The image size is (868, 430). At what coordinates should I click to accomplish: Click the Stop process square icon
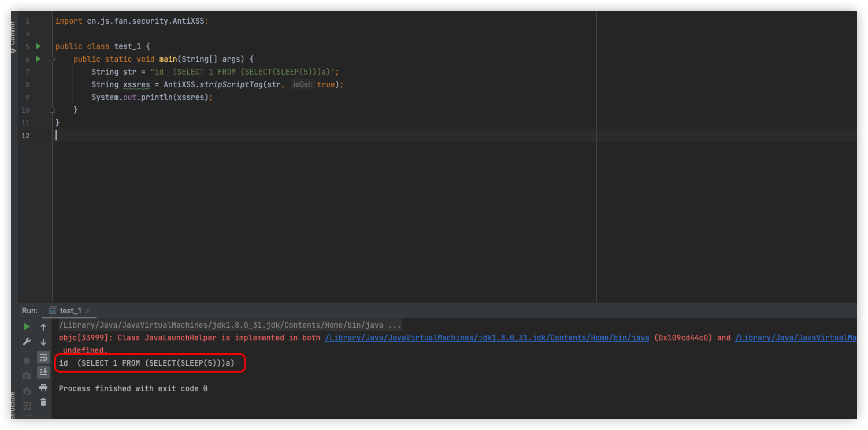pyautogui.click(x=27, y=361)
